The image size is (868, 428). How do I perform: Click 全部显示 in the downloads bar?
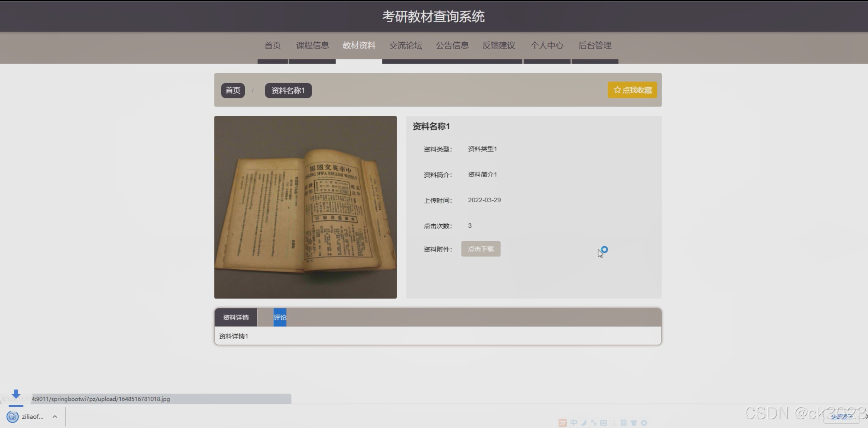point(841,417)
